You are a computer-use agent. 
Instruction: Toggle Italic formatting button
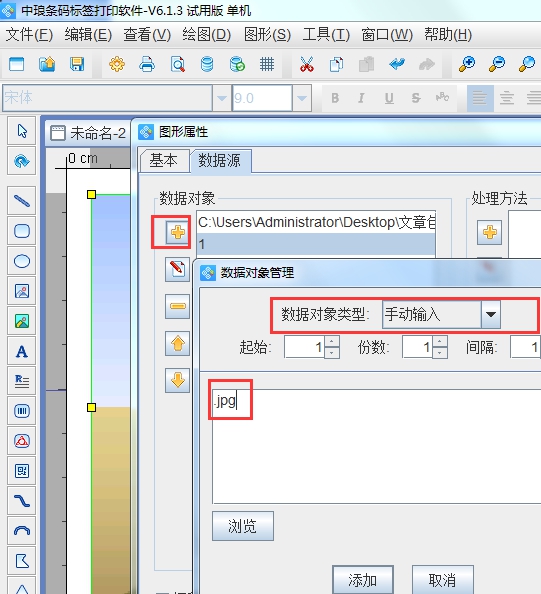tap(361, 98)
